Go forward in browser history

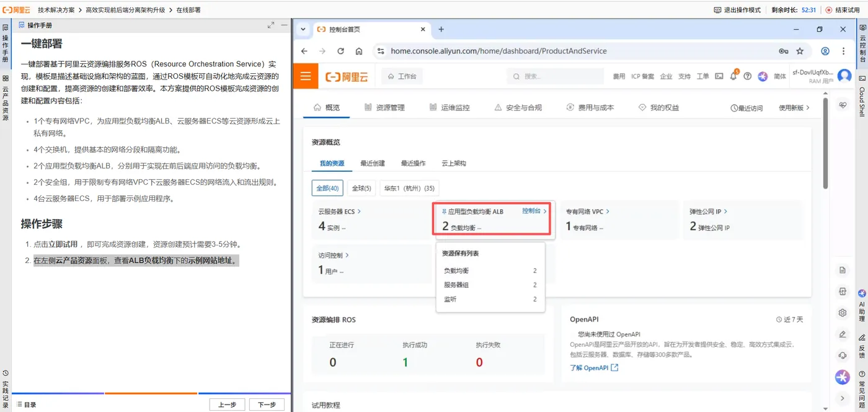point(322,51)
